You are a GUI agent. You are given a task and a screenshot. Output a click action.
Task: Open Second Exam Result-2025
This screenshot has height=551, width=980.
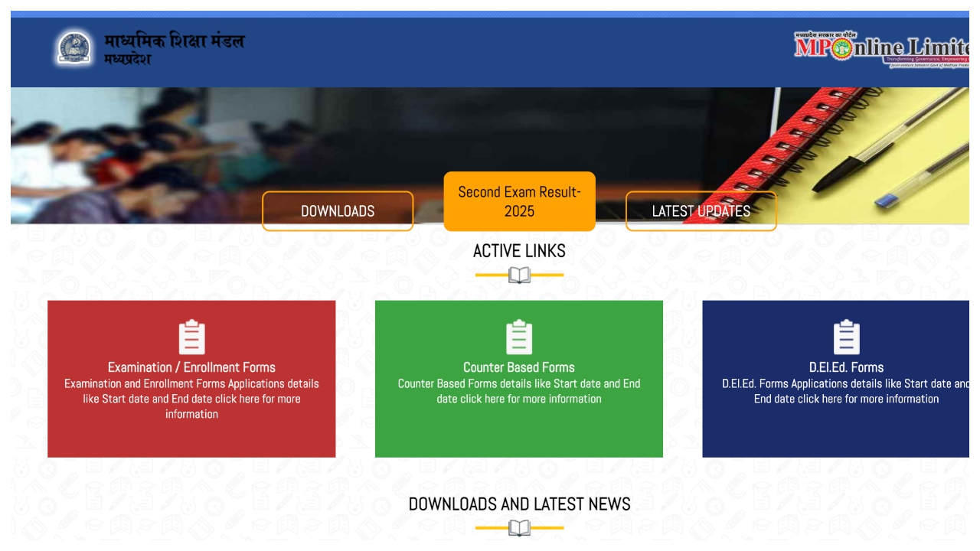click(519, 201)
